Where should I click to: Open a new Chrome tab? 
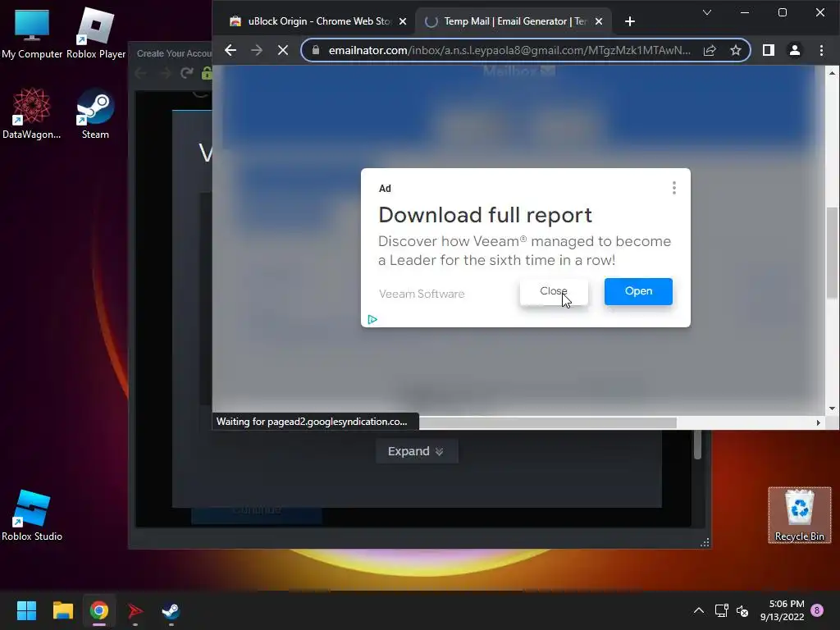(630, 21)
